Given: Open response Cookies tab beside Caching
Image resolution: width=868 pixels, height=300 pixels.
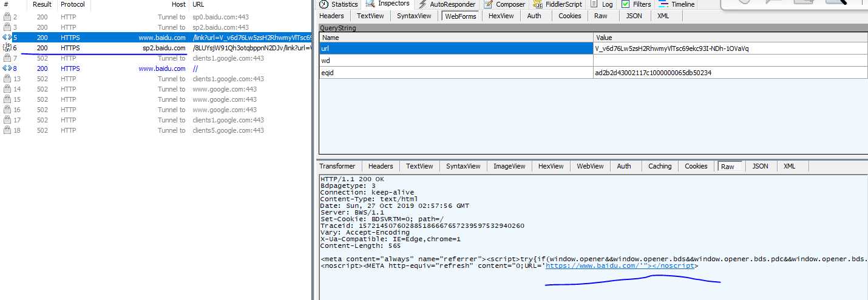Looking at the screenshot, I should 696,166.
